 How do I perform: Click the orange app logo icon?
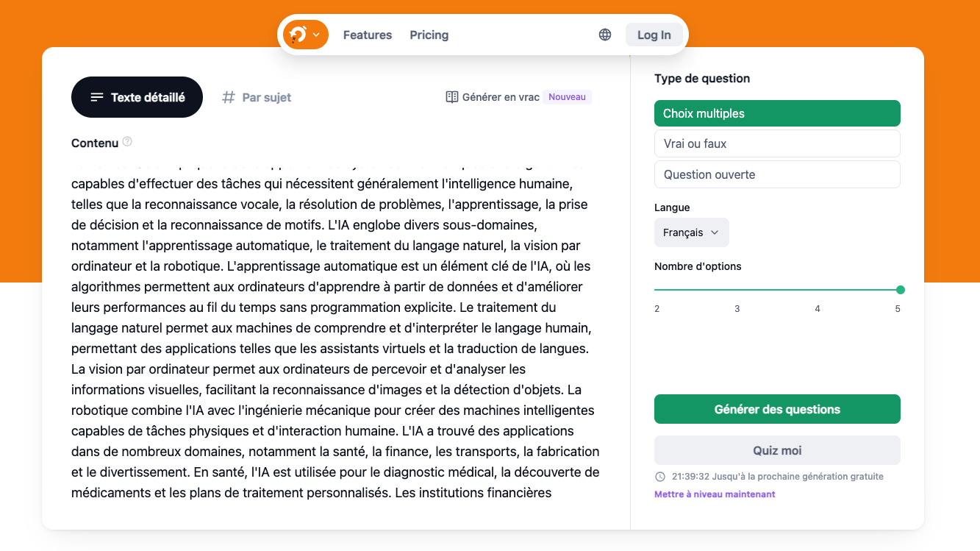[x=298, y=35]
